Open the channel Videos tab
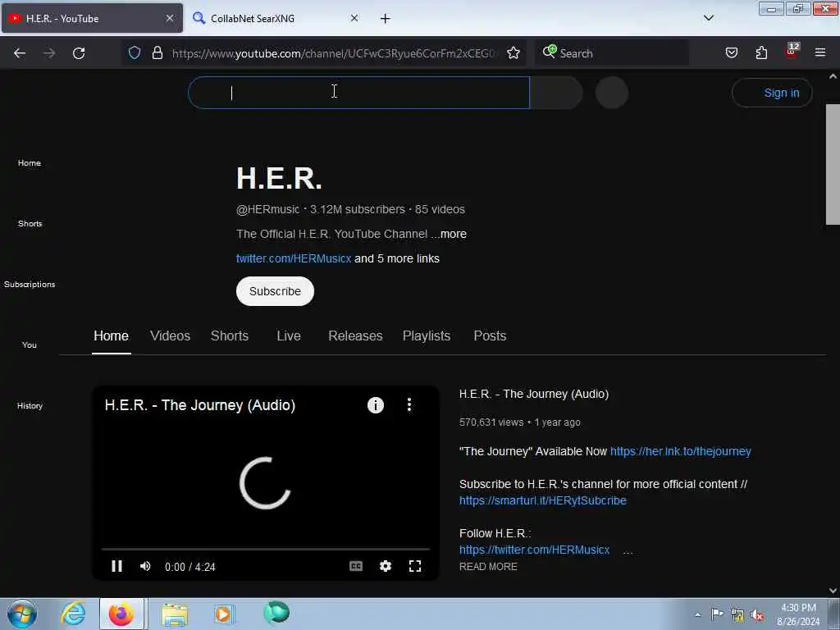 click(170, 336)
